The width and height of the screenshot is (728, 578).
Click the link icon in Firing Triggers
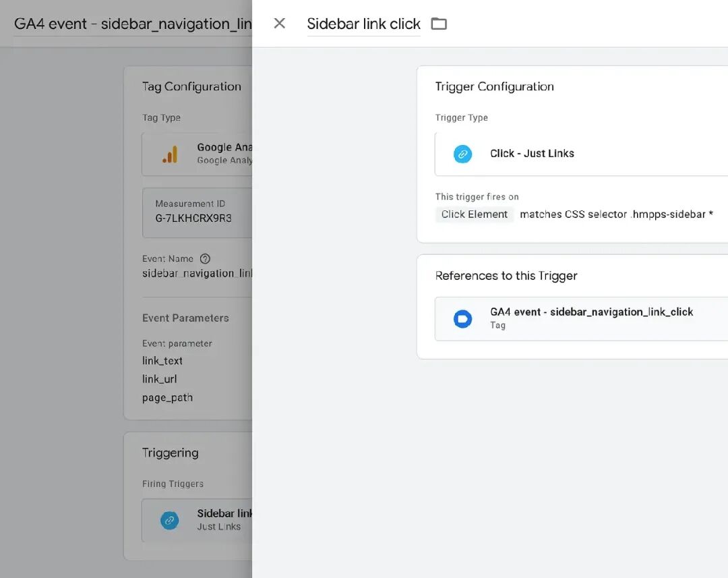(x=170, y=520)
